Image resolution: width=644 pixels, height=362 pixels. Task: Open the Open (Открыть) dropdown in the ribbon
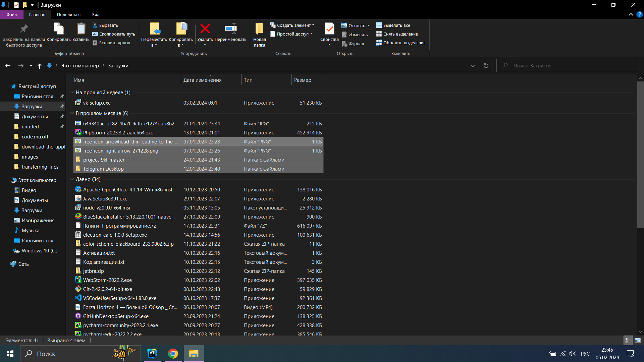[355, 25]
